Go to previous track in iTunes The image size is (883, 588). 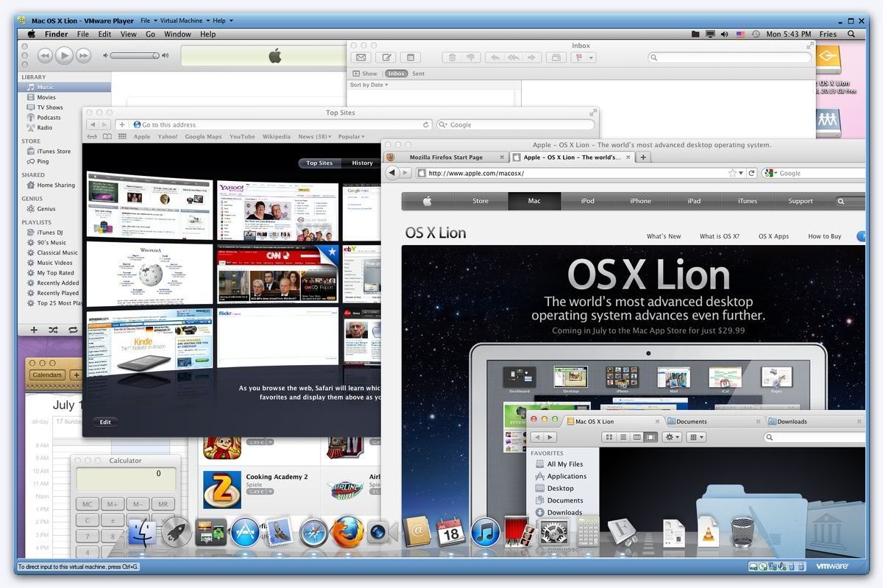(x=45, y=55)
